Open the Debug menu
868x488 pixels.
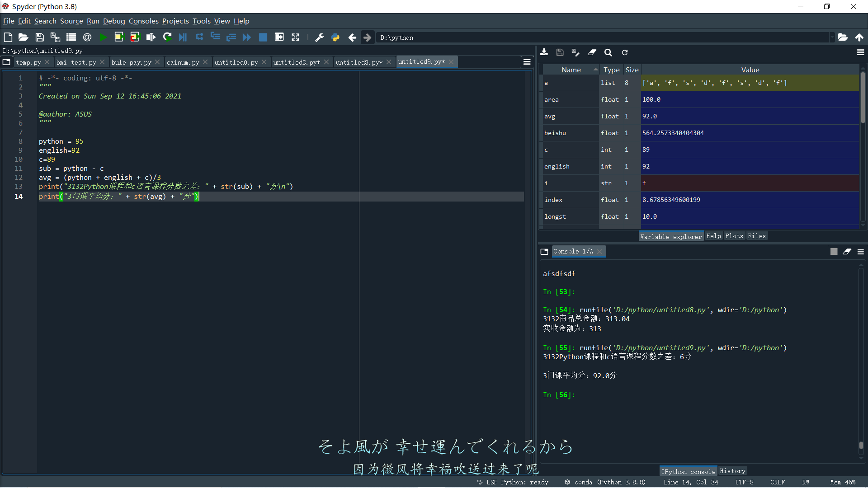coord(113,21)
